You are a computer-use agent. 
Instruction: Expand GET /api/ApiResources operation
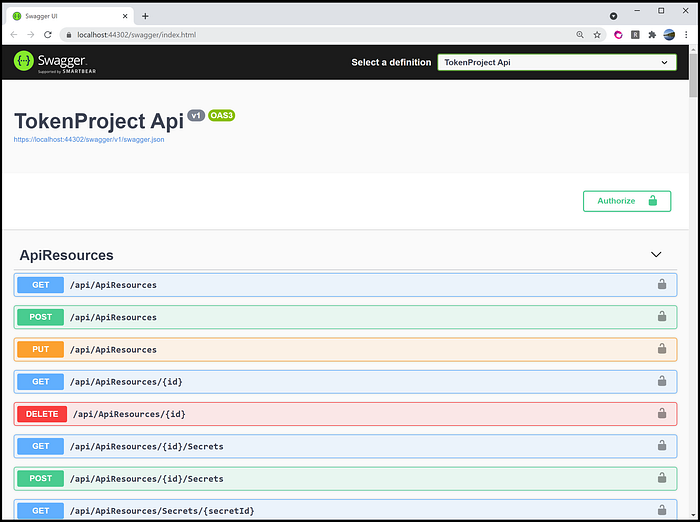point(345,285)
